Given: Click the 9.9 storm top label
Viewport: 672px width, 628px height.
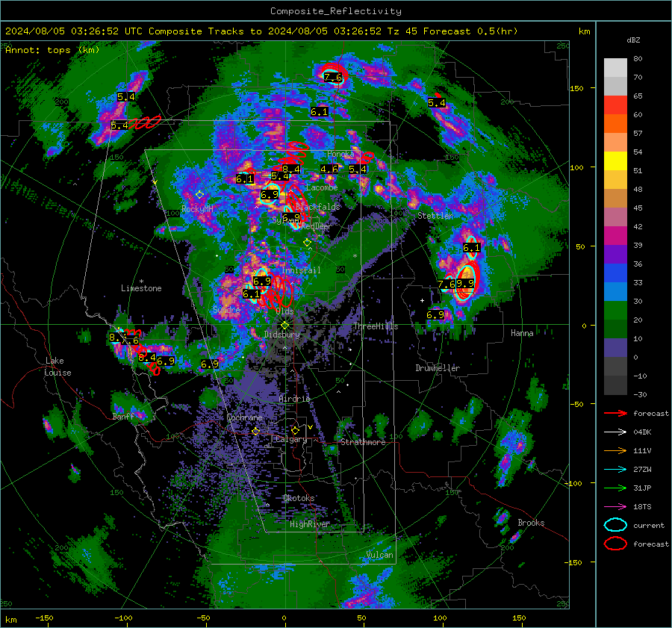Looking at the screenshot, I should pyautogui.click(x=465, y=284).
